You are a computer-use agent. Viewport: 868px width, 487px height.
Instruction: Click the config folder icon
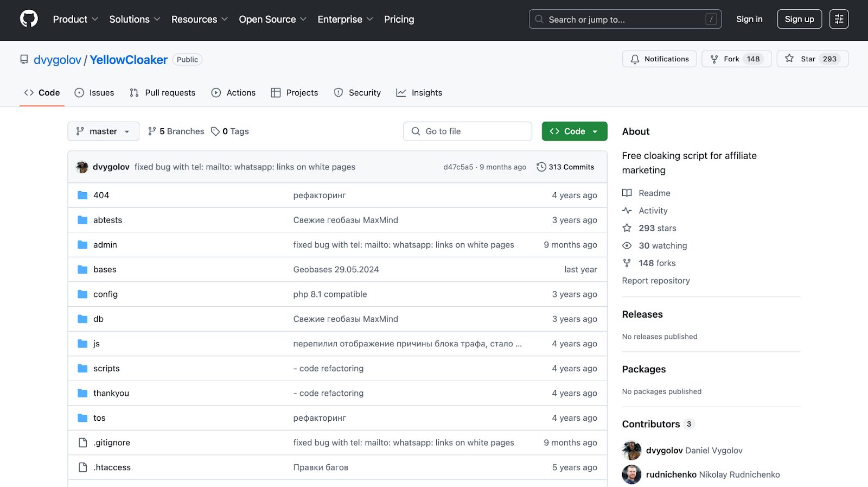(x=82, y=294)
